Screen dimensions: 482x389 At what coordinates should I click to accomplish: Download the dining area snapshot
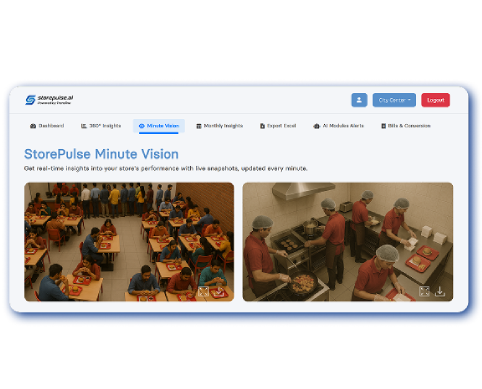219,291
